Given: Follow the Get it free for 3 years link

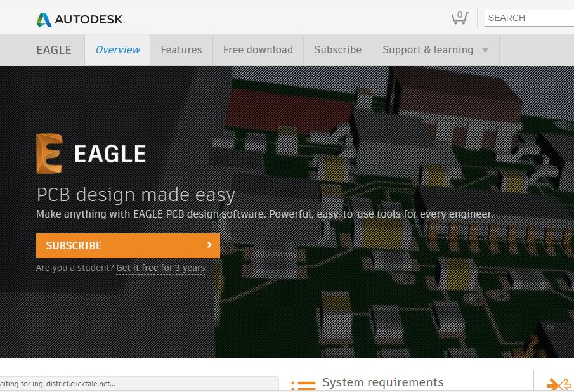Looking at the screenshot, I should click(160, 268).
